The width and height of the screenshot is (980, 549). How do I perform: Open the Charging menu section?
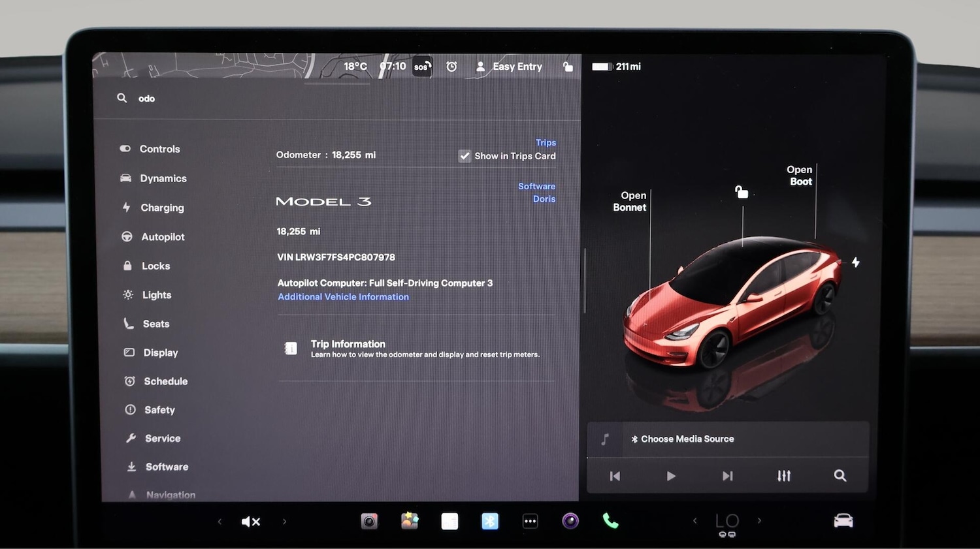tap(153, 208)
